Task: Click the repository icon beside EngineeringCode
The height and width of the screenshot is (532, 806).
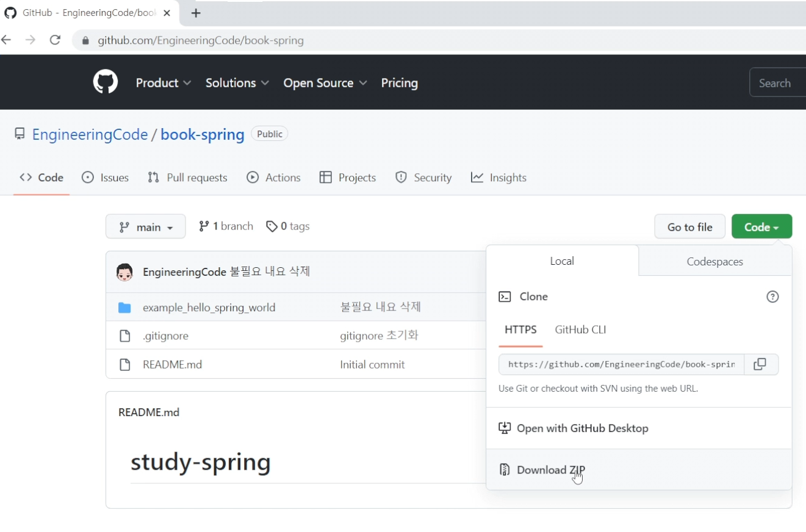Action: click(x=20, y=134)
